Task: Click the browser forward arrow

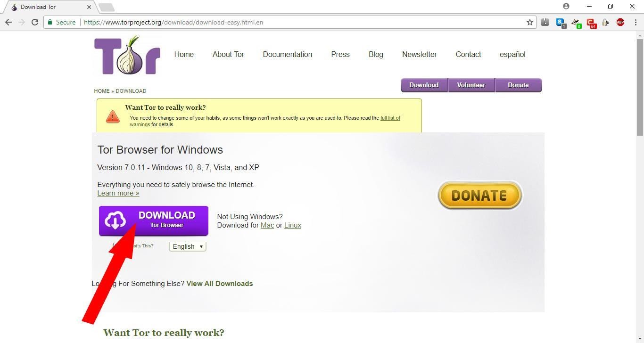Action: [21, 22]
